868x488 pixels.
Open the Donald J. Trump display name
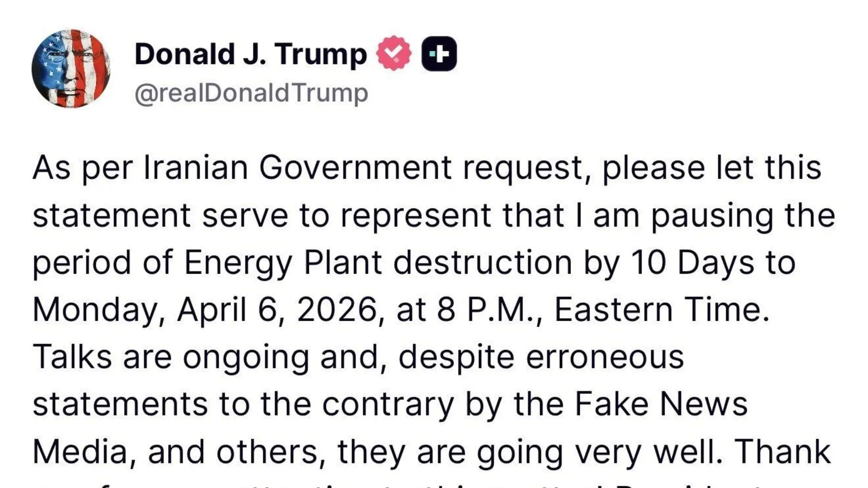pos(250,54)
